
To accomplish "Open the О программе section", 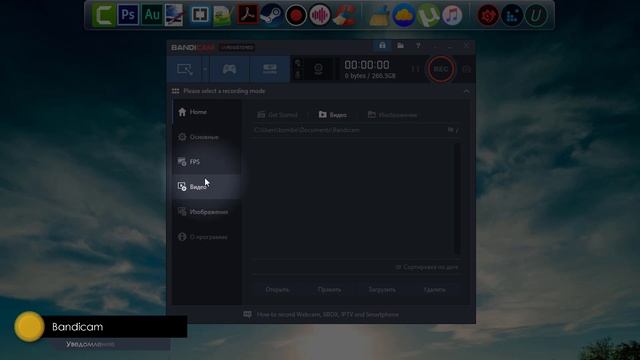I will click(x=207, y=237).
